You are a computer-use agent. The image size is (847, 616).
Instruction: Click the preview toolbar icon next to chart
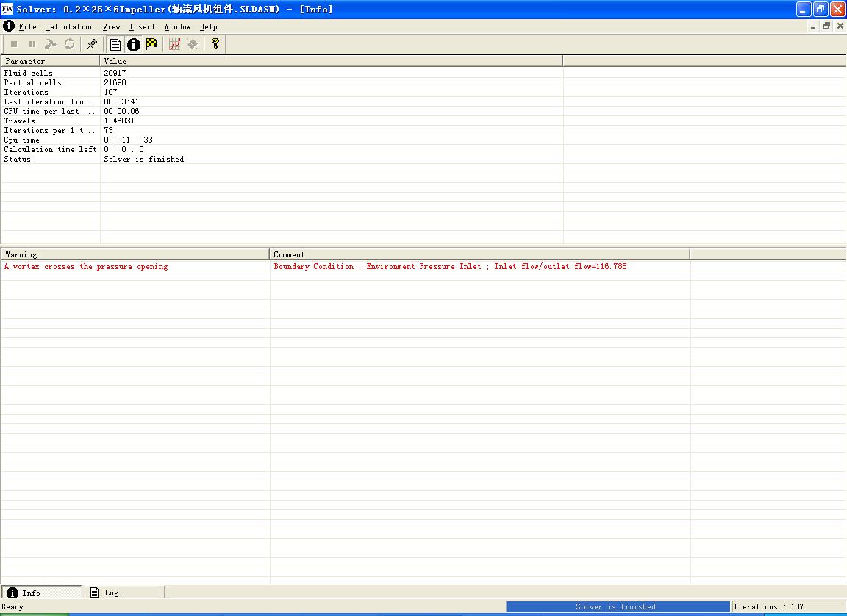[193, 44]
